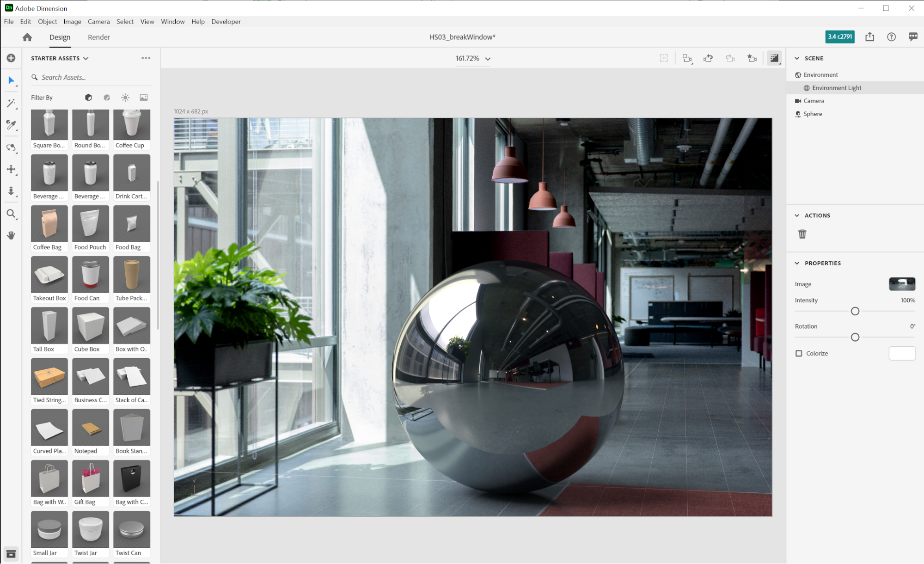Filter assets by lights icon

coord(125,98)
